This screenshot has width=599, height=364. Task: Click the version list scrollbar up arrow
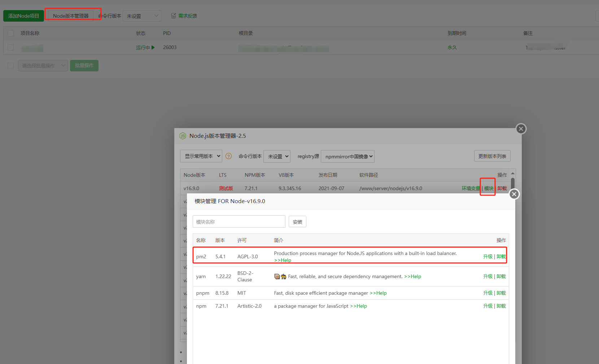[x=513, y=174]
